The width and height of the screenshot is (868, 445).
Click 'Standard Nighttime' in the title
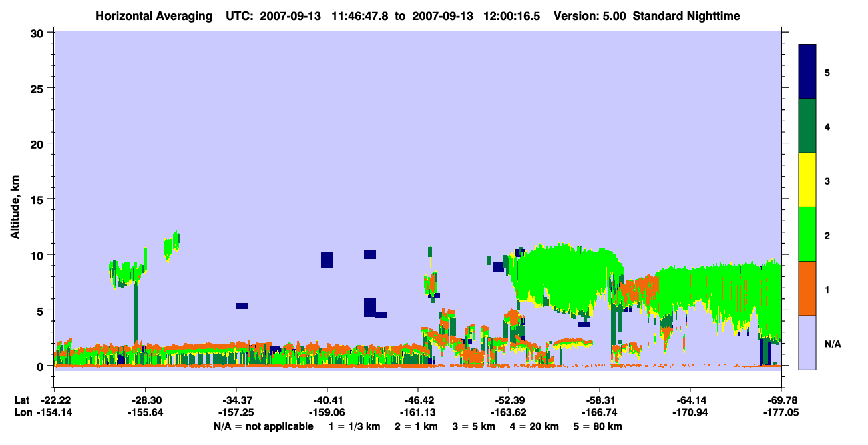click(x=686, y=15)
